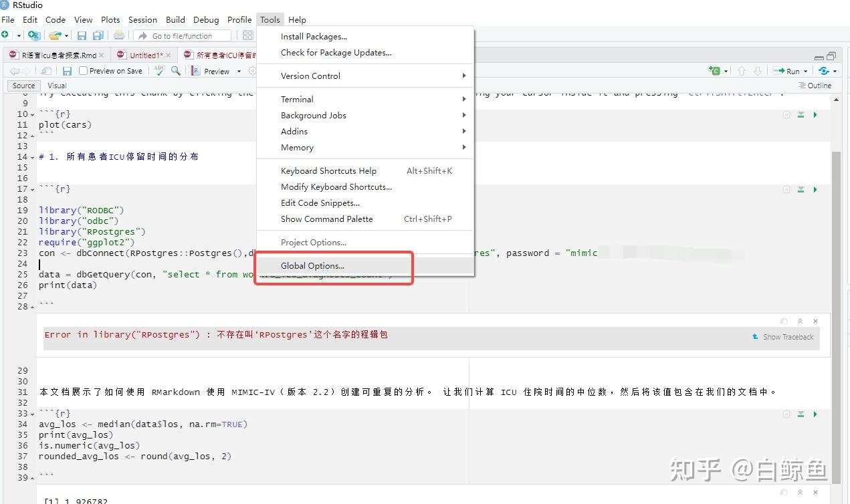Viewport: 850px width, 504px height.
Task: Expand the Memory submenu
Action: 365,147
